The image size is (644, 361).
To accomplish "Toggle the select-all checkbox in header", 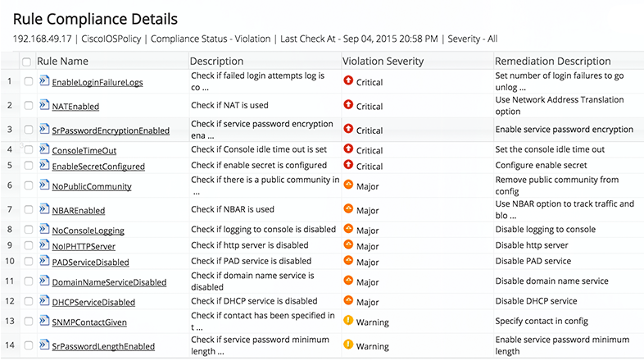I will (27, 62).
